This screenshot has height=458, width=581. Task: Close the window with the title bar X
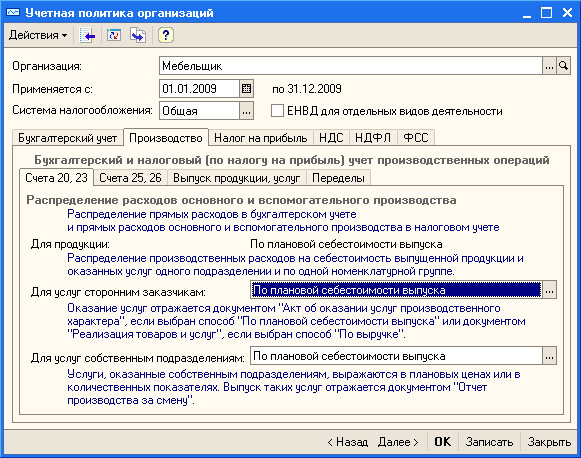pos(567,13)
